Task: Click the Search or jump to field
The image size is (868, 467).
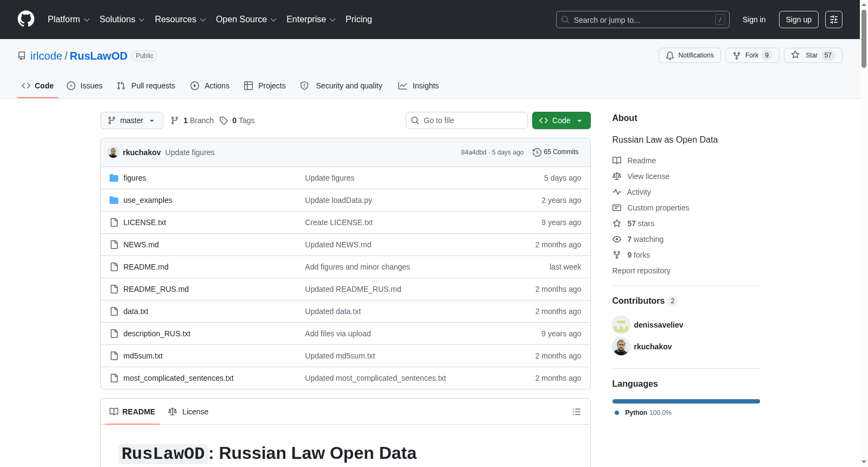Action: [x=643, y=20]
